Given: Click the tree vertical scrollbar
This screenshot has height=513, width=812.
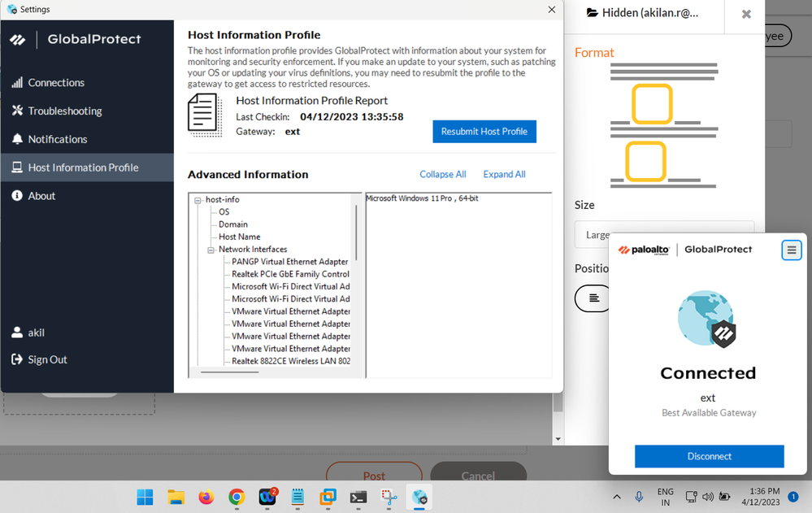Looking at the screenshot, I should 356,233.
